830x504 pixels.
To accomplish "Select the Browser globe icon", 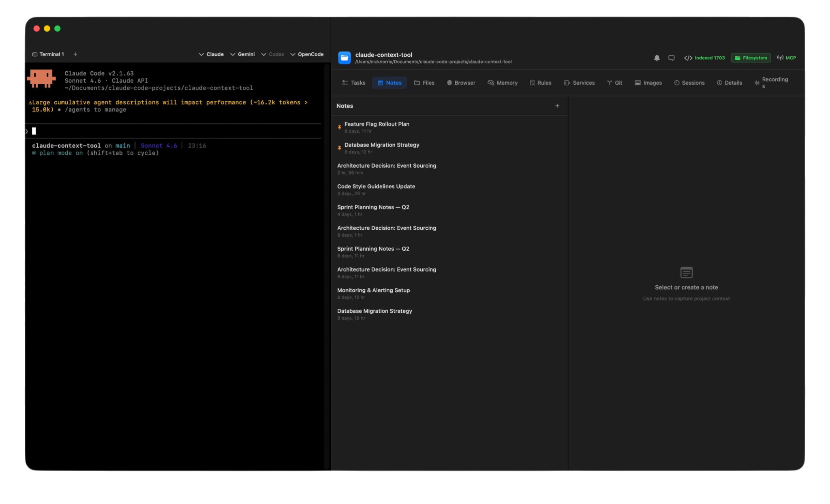I will click(449, 83).
